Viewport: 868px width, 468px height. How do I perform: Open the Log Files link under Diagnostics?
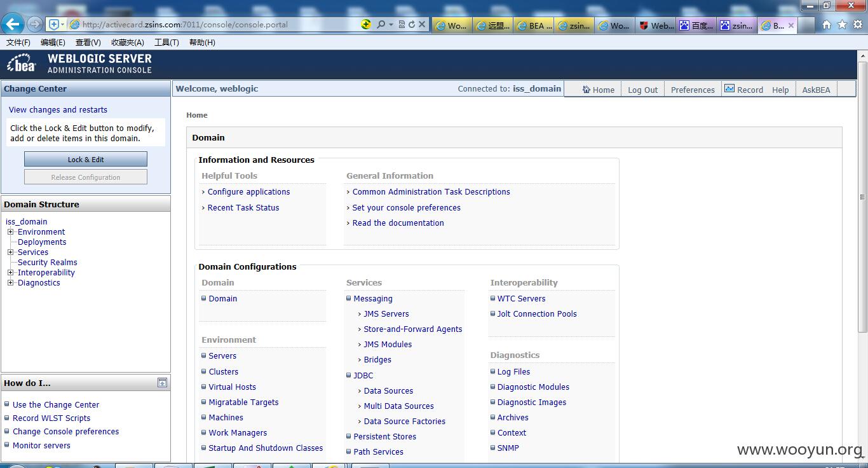[x=513, y=371]
